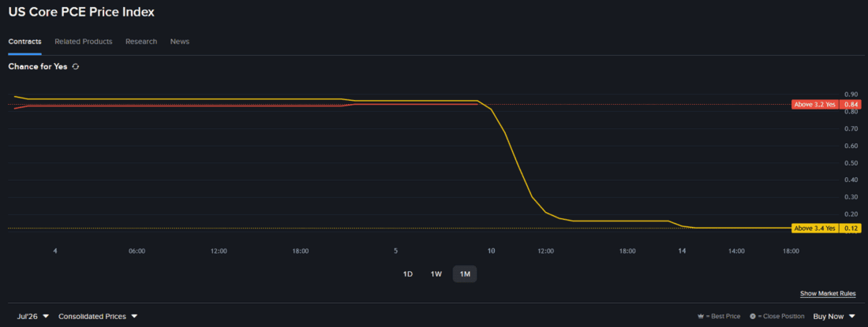
Task: Open the Research tab
Action: pos(141,42)
